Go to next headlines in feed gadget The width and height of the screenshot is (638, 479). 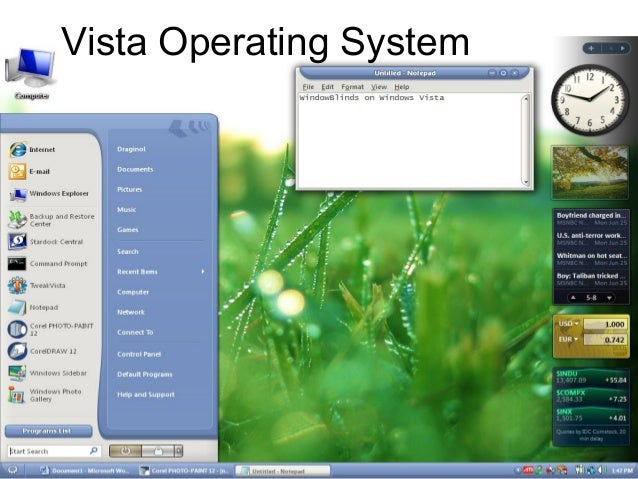coord(609,297)
